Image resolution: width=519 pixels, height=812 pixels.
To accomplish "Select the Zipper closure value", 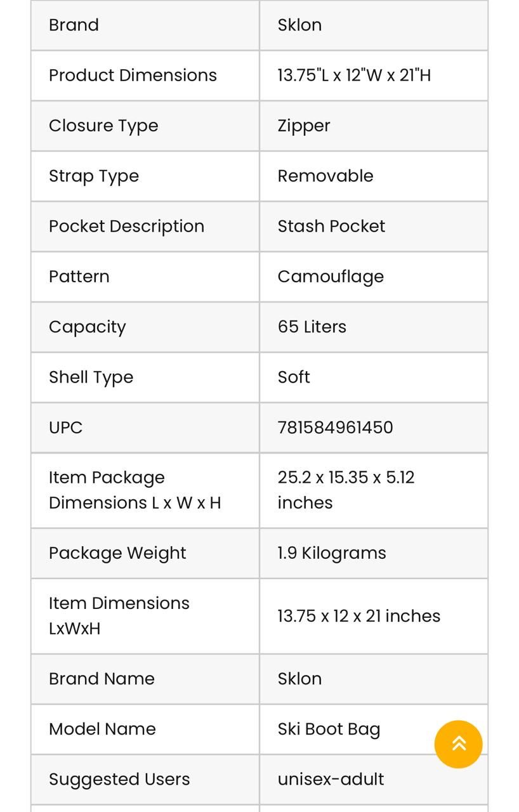I will click(304, 126).
